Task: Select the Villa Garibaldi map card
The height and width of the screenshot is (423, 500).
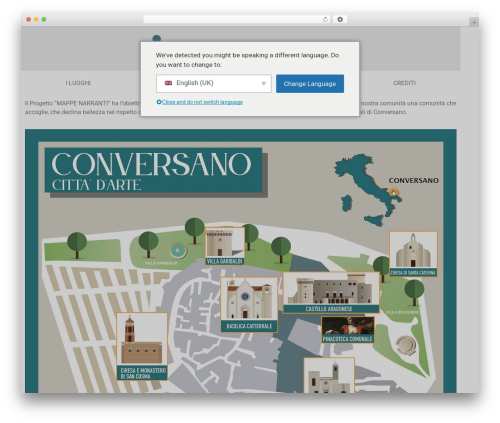Action: tap(224, 246)
